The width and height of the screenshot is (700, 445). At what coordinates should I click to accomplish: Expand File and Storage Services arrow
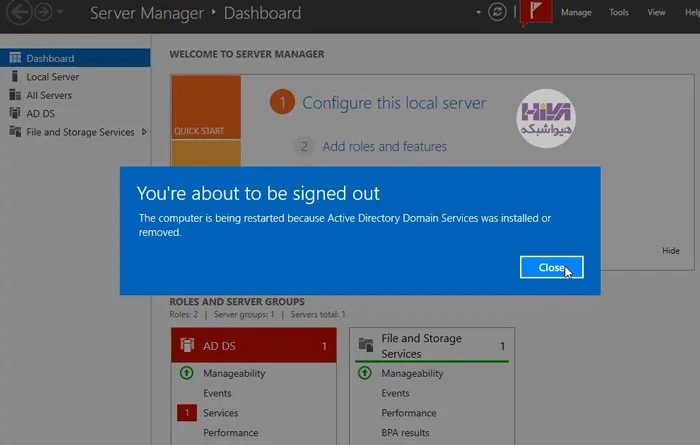(x=144, y=132)
